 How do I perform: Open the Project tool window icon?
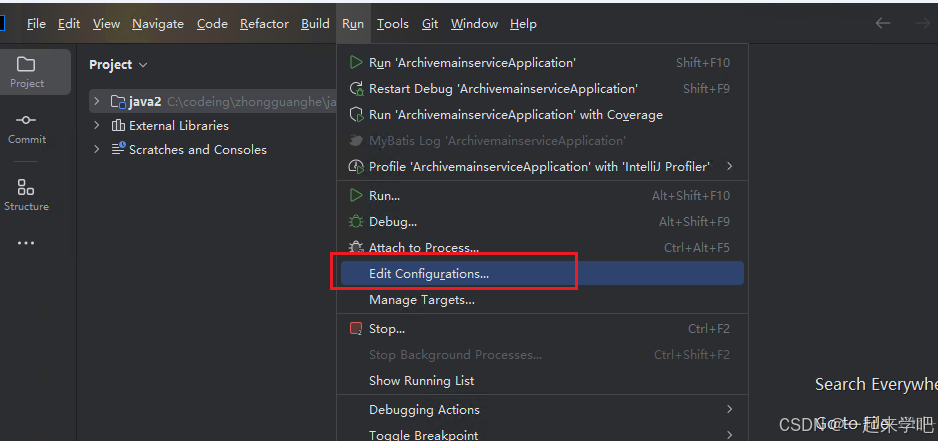click(x=26, y=64)
